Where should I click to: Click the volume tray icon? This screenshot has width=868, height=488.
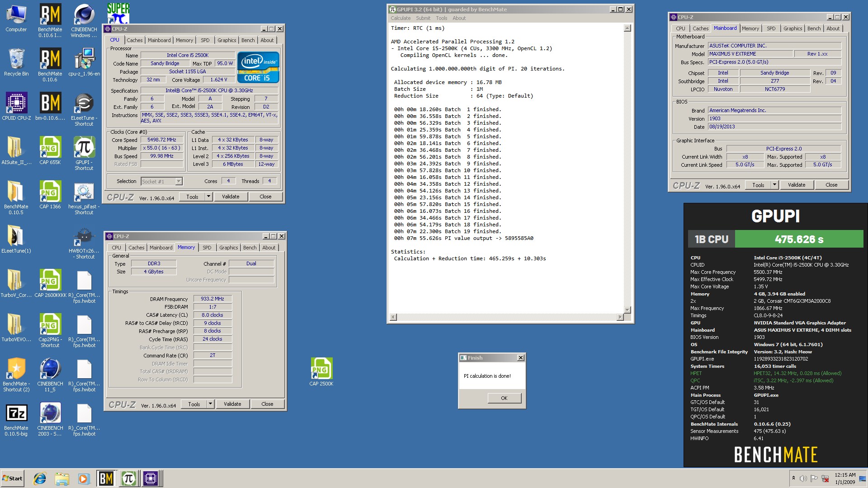[x=803, y=479]
